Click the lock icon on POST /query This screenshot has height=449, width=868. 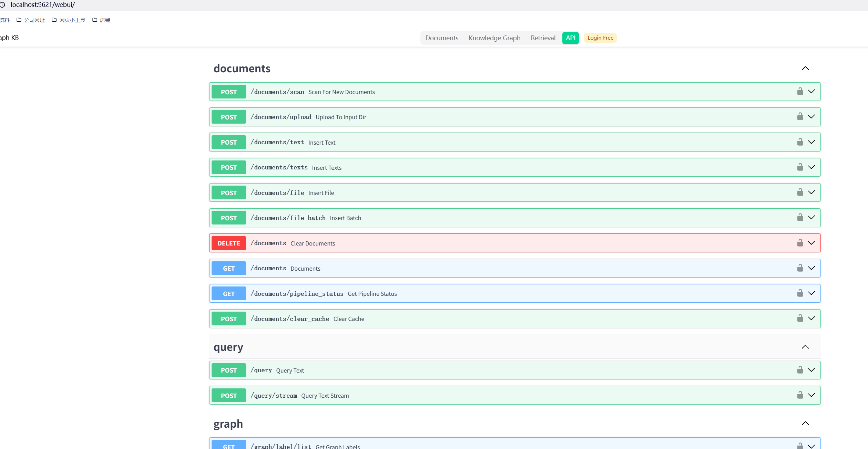click(x=799, y=370)
